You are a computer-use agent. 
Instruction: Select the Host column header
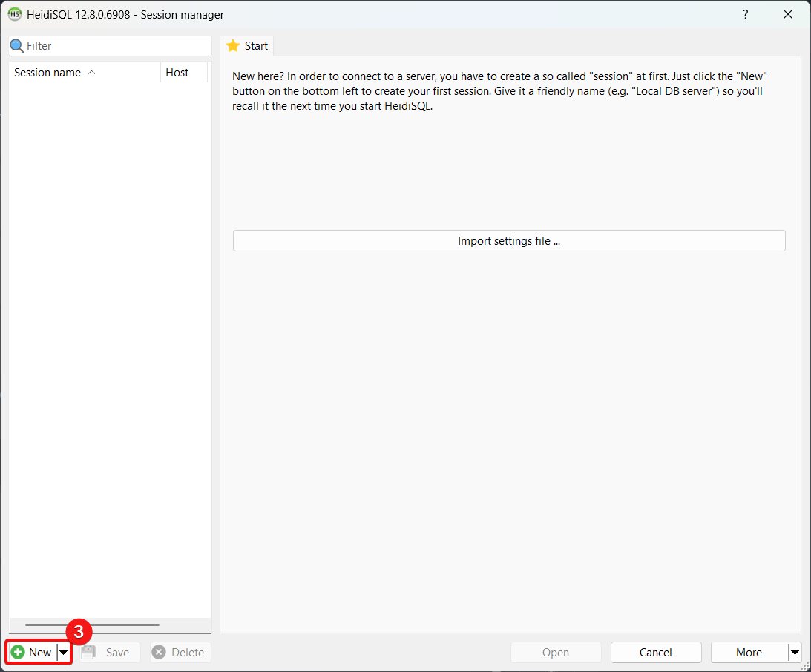(177, 72)
